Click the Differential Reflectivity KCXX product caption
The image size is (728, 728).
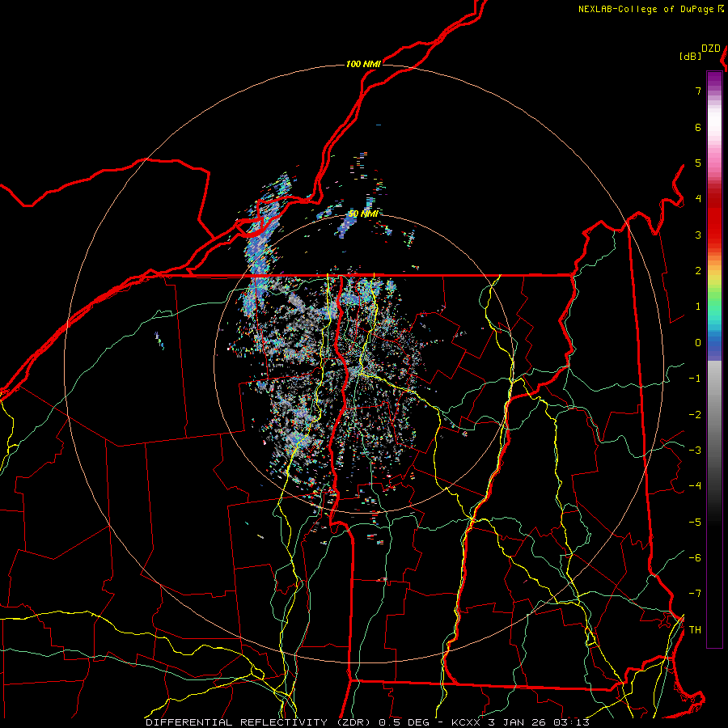point(368,722)
